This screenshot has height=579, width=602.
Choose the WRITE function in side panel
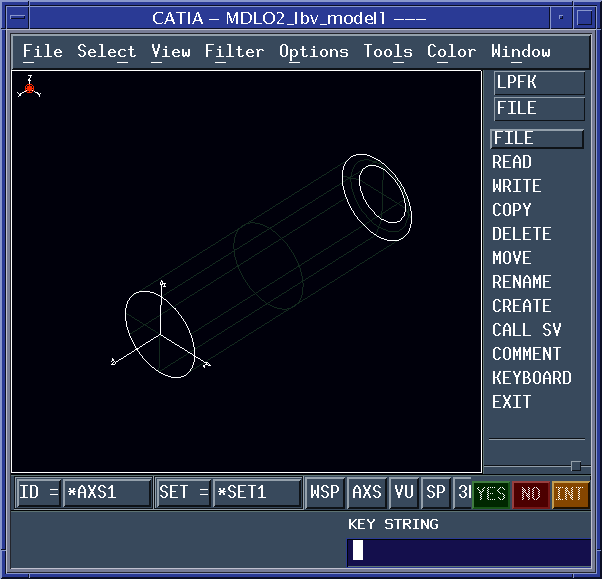(516, 186)
